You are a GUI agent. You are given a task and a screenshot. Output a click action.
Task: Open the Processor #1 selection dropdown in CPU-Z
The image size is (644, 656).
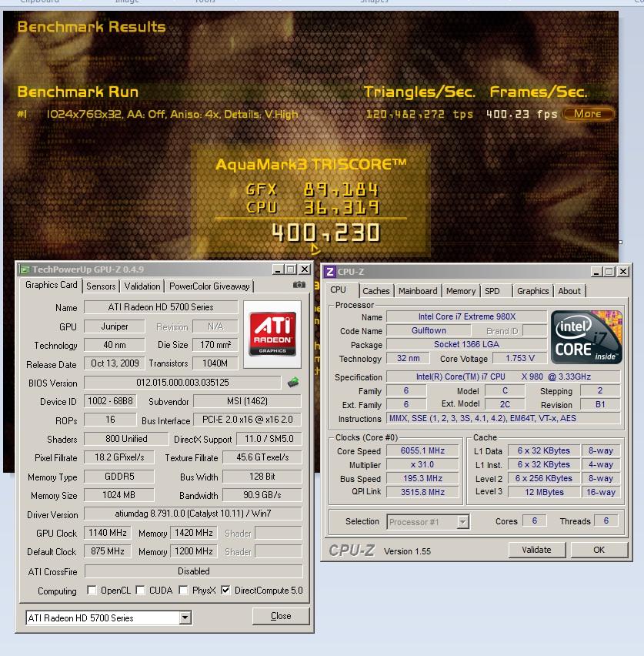pos(462,522)
